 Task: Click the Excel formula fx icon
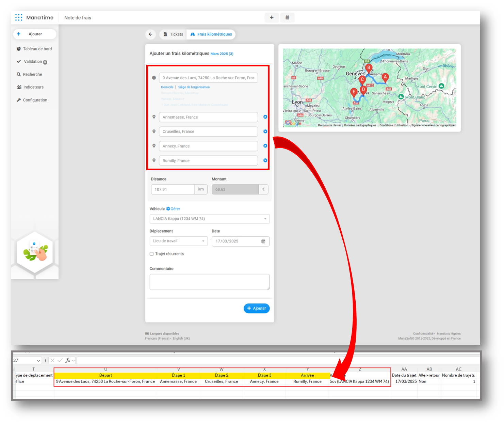coord(68,360)
